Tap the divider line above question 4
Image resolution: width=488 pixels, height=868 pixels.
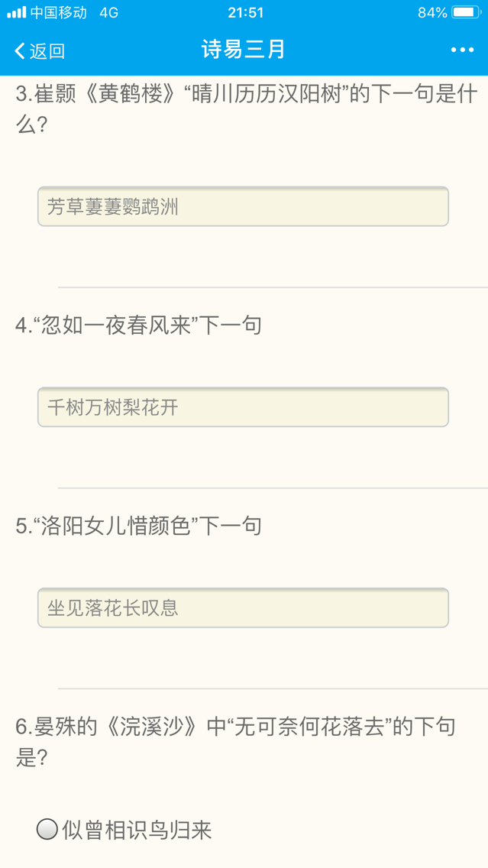coord(272,287)
